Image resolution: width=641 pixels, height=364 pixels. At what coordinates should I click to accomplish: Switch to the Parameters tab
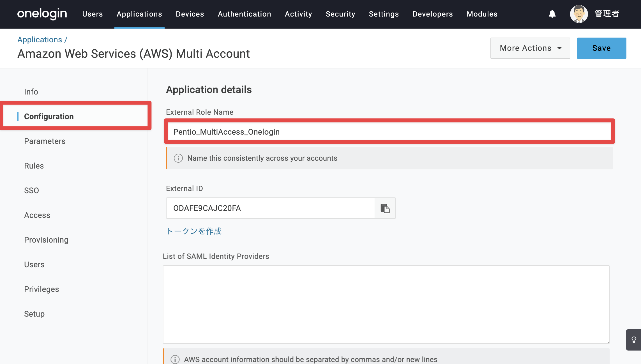click(x=45, y=141)
